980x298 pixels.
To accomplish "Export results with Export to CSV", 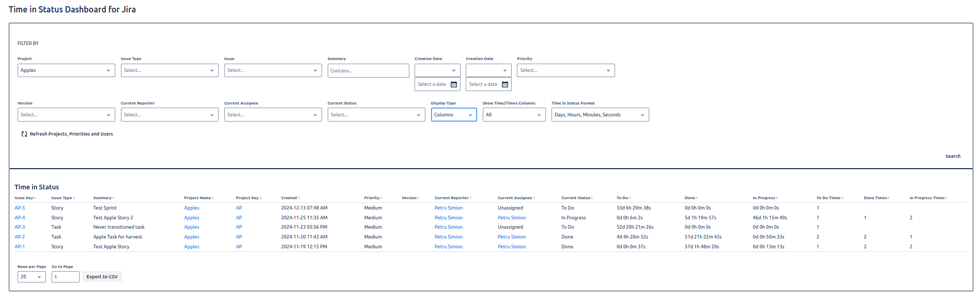I will tap(102, 277).
